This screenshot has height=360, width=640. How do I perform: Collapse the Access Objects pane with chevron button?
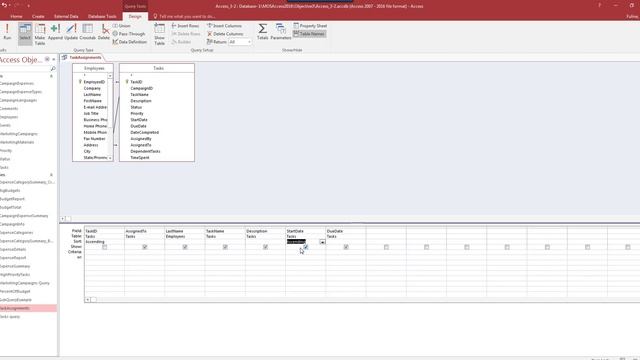(54, 60)
